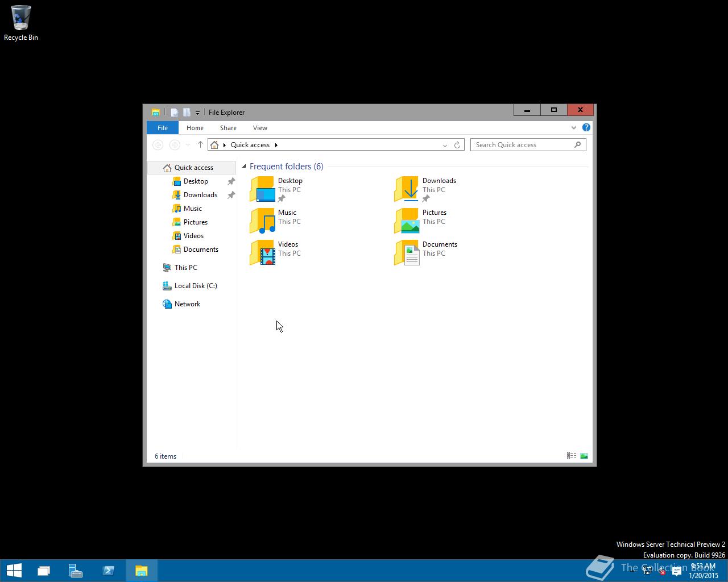Select Quick access in the navigation pane

tap(191, 168)
